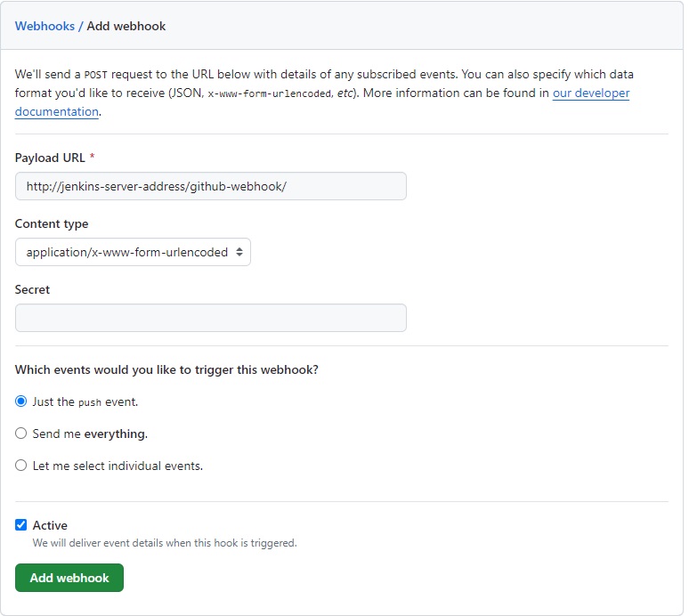The height and width of the screenshot is (616, 689).
Task: Click the bold 'Active' label text
Action: tap(50, 525)
